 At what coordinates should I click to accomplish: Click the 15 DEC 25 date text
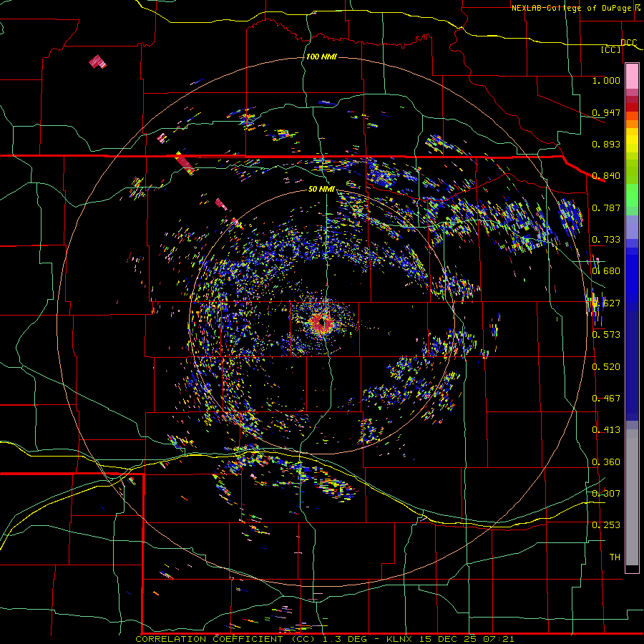tap(448, 639)
